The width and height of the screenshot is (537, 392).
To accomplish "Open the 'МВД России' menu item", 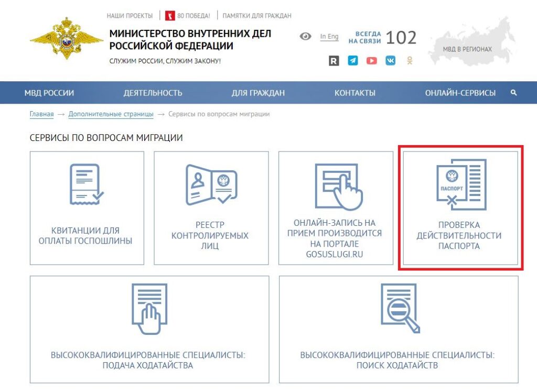I will click(x=49, y=93).
